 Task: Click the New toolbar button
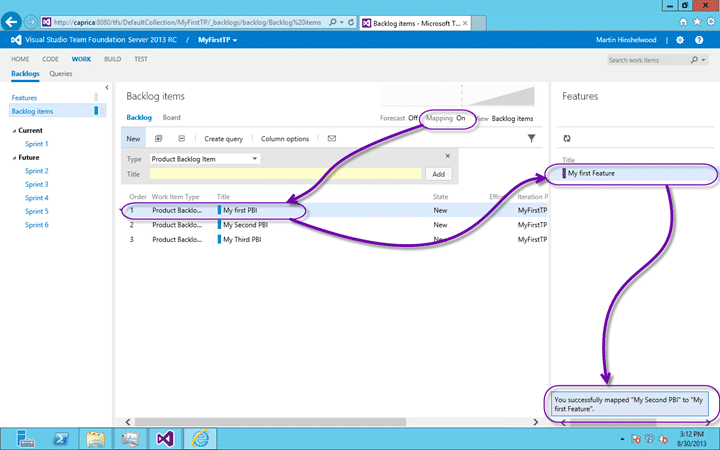[x=133, y=138]
